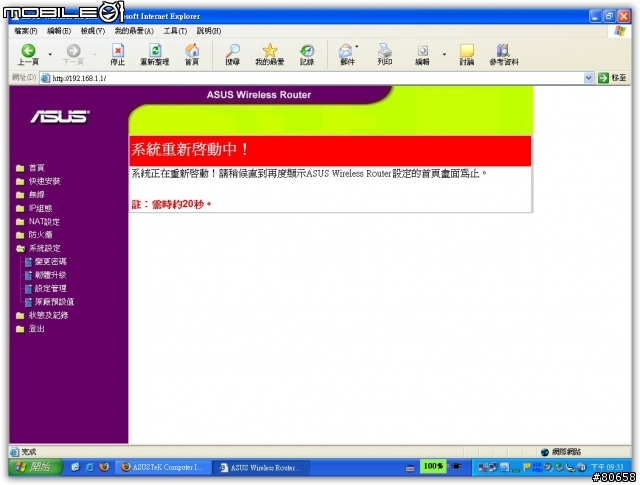Open the 我的最愛(A) menu

tap(134, 31)
